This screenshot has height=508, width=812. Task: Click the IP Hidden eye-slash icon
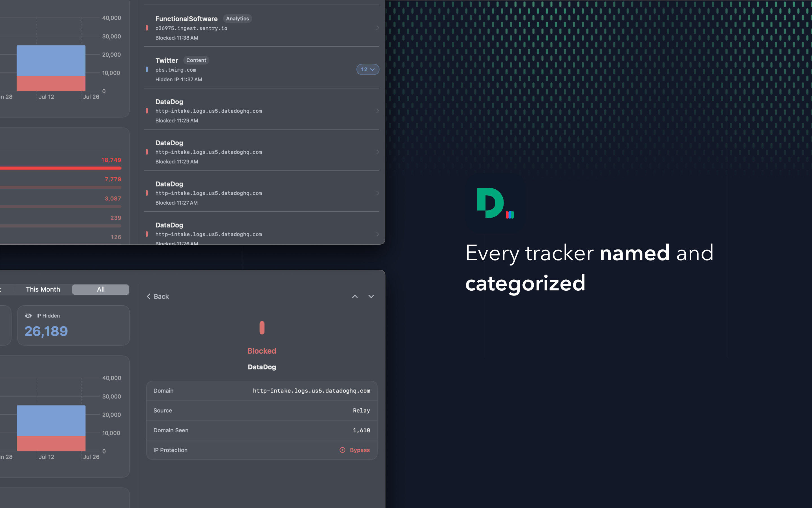tap(28, 316)
